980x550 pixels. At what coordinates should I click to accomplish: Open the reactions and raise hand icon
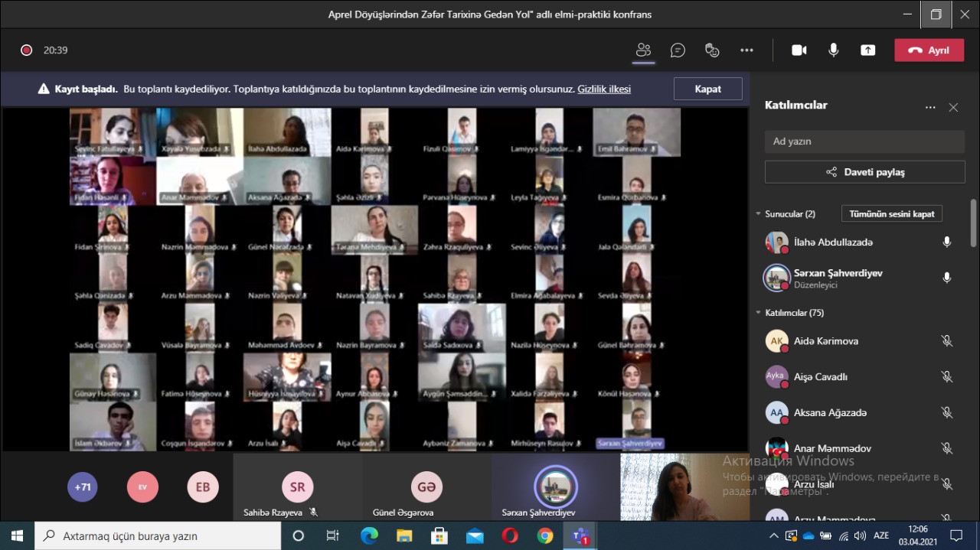tap(712, 50)
